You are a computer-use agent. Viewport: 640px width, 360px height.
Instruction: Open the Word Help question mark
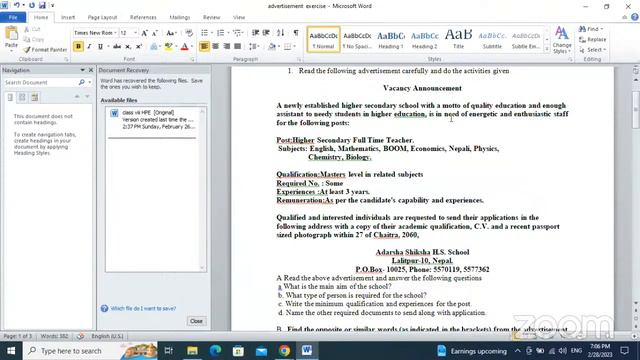coord(635,17)
